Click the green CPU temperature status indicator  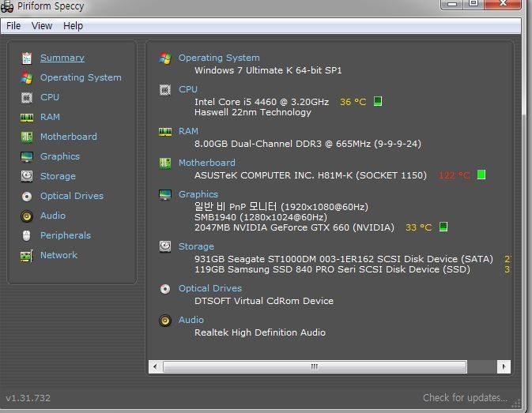(378, 101)
